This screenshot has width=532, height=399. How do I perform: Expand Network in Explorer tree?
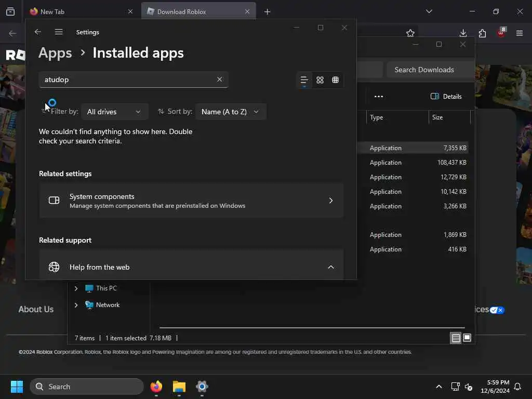[76, 305]
